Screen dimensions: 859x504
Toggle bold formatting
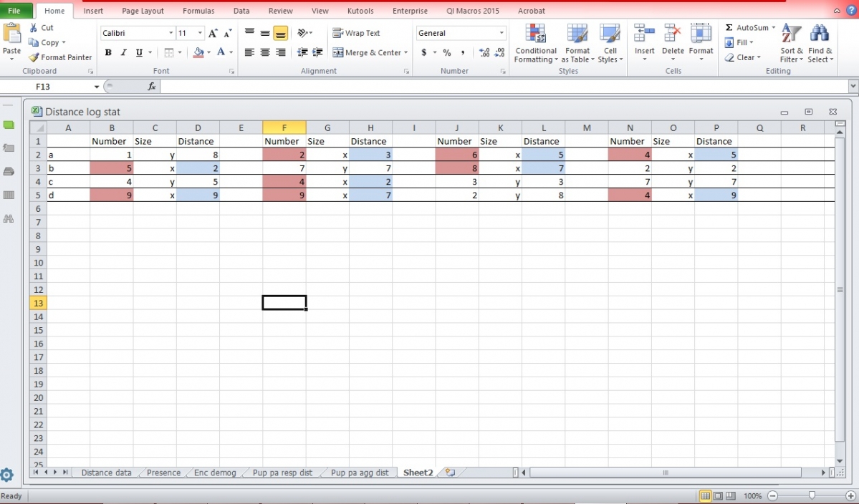pyautogui.click(x=107, y=52)
